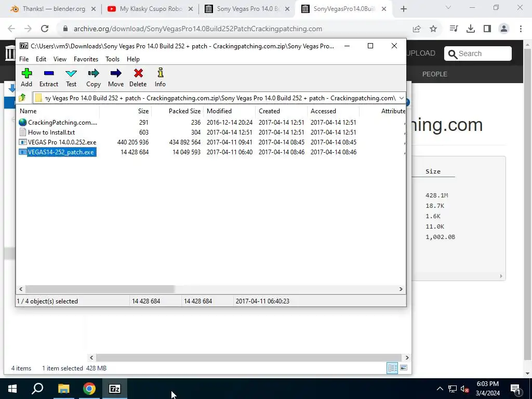This screenshot has height=399, width=532.
Task: Open Chrome downloads icon
Action: (470, 29)
